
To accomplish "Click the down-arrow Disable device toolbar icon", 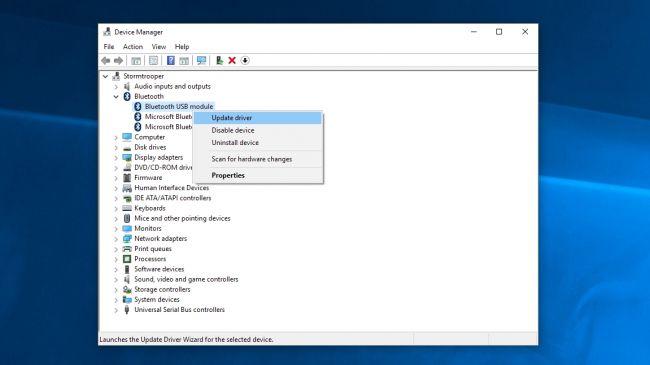I will [x=245, y=61].
